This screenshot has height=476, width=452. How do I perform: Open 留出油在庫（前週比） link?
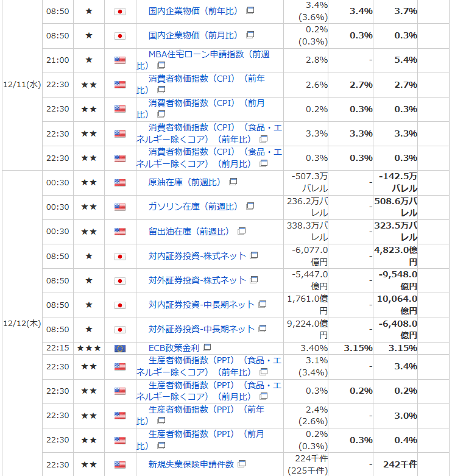(x=189, y=232)
